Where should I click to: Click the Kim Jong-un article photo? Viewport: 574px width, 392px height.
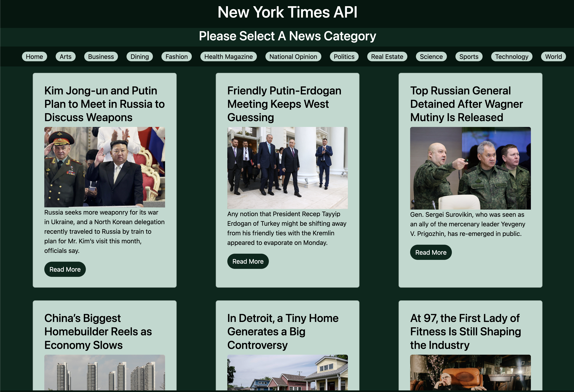coord(104,167)
